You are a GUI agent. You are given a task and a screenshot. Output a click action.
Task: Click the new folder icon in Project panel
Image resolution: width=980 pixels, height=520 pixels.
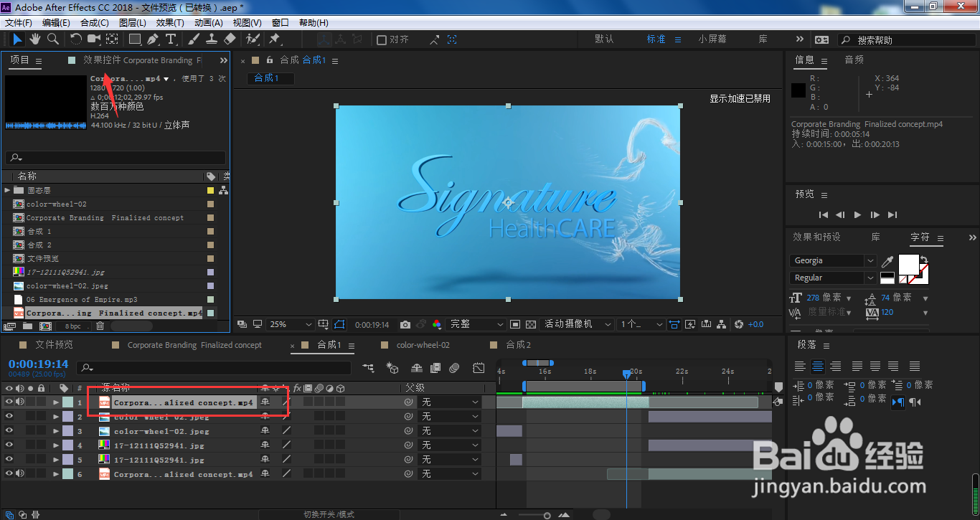point(27,326)
